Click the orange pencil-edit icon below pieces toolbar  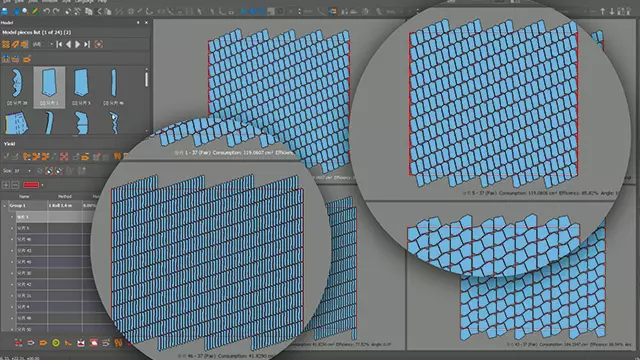tap(27, 59)
